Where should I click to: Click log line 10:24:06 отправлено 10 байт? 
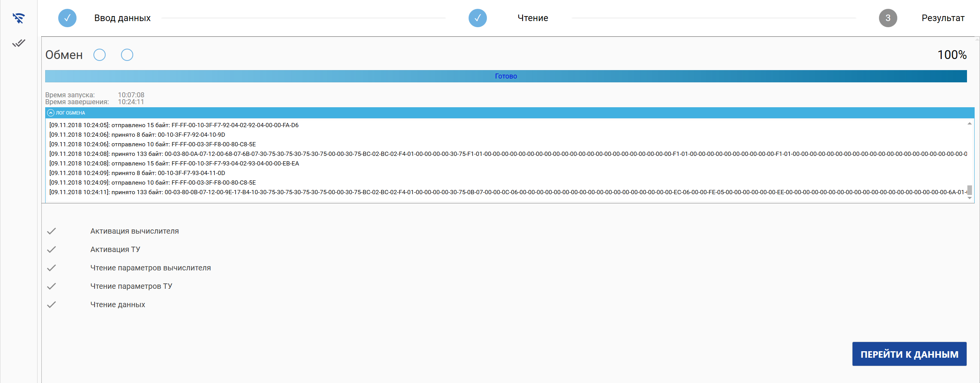[x=152, y=144]
